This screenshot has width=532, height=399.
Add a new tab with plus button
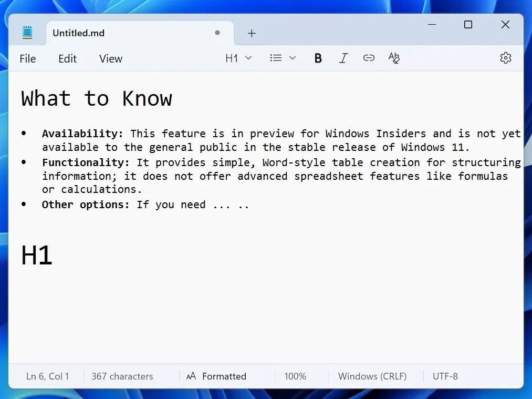252,33
